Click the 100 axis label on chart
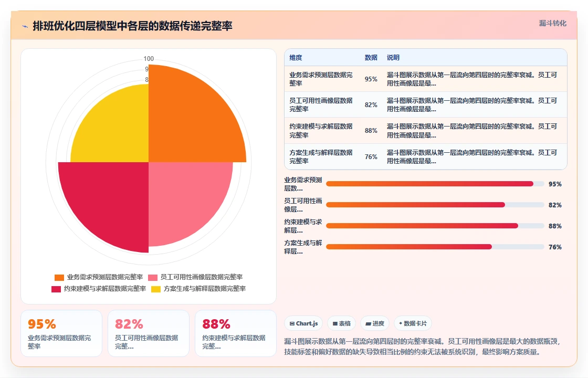This screenshot has height=378, width=588. (x=149, y=58)
